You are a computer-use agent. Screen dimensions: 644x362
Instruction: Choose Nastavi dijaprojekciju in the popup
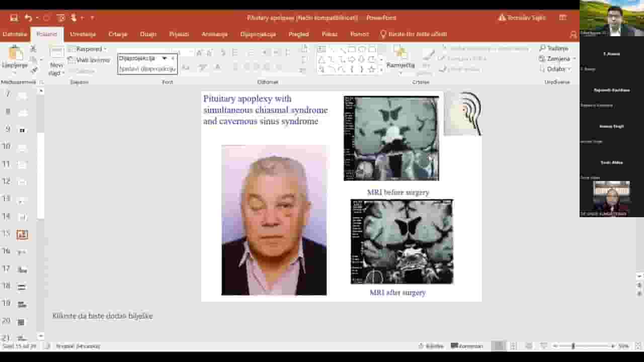147,69
